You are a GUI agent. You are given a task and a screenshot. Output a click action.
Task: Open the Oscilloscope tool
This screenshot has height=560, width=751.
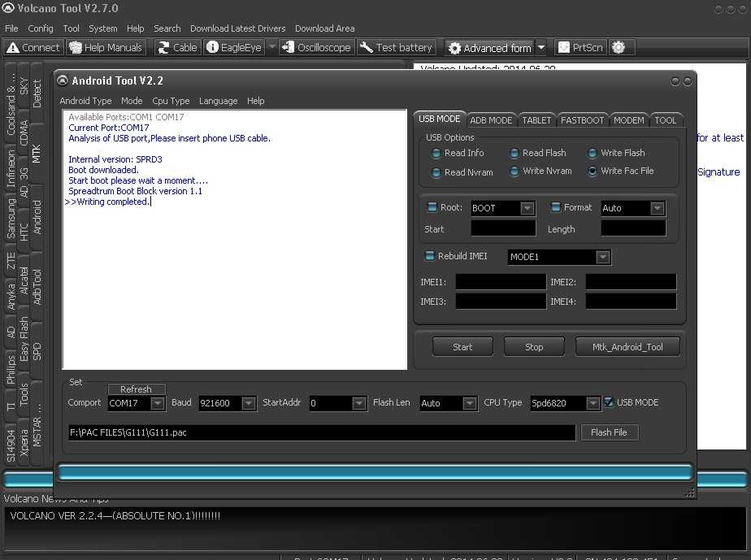coord(316,48)
